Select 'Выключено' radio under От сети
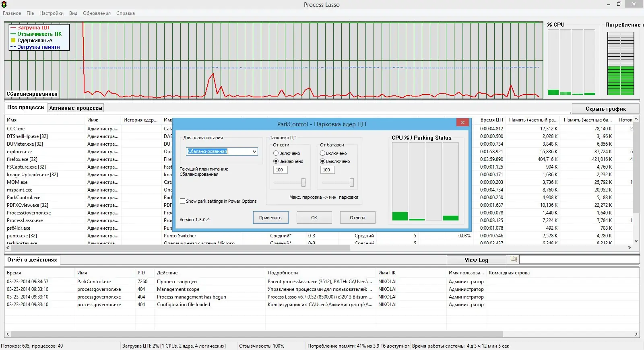Viewport: 644px width, 350px height. pyautogui.click(x=276, y=161)
